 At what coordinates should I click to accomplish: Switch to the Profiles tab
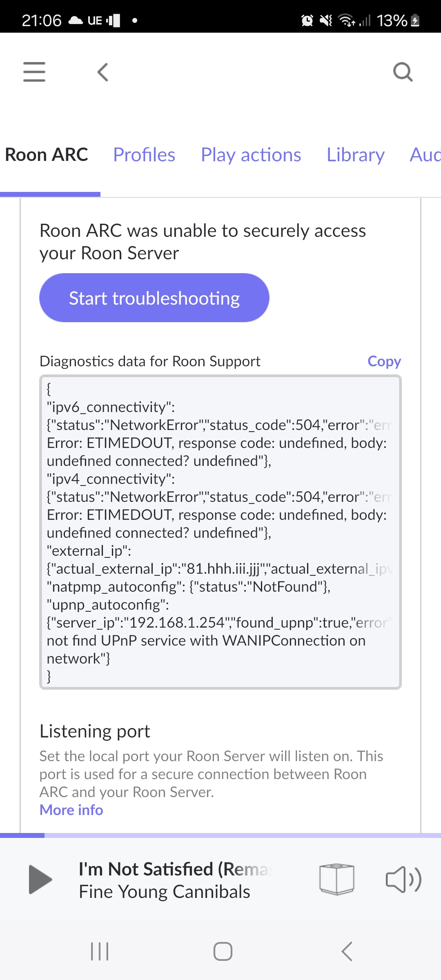pos(144,155)
